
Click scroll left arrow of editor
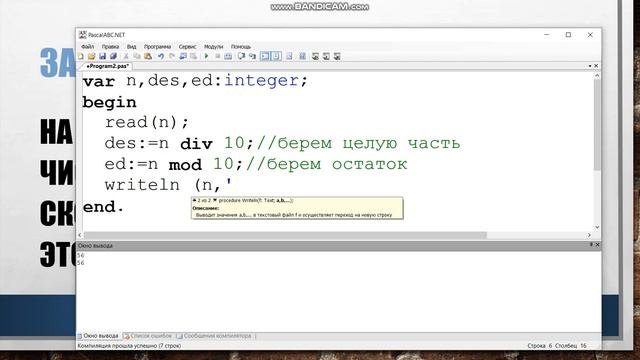coord(80,235)
